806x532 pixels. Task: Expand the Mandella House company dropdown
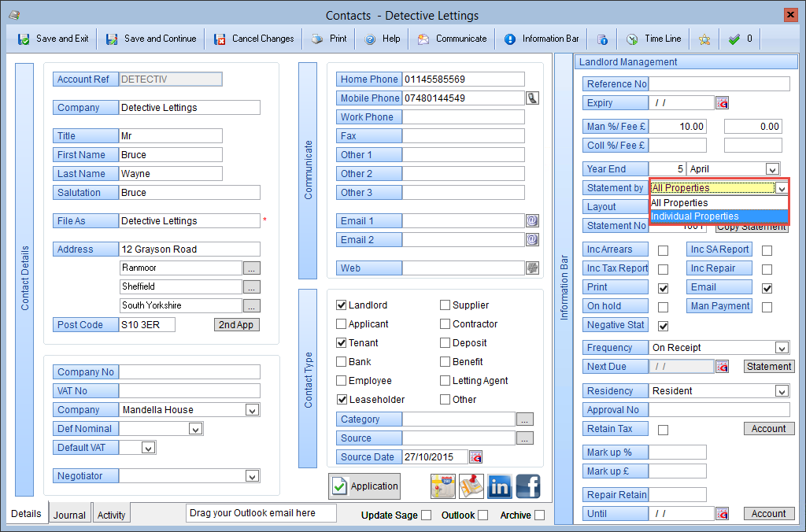pos(252,410)
